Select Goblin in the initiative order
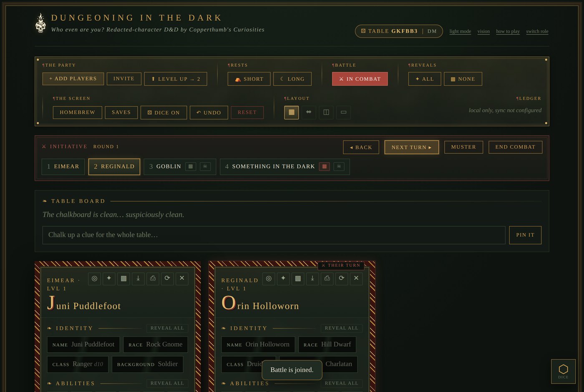The width and height of the screenshot is (584, 392). click(180, 166)
